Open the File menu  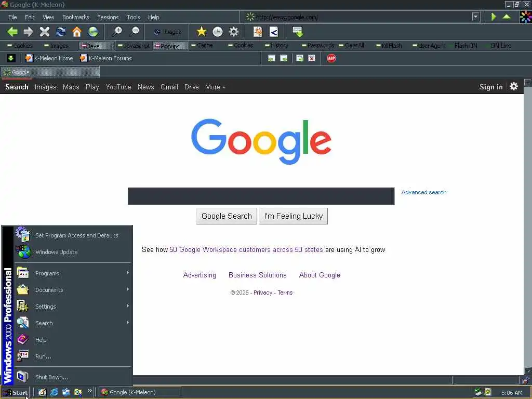pos(12,17)
